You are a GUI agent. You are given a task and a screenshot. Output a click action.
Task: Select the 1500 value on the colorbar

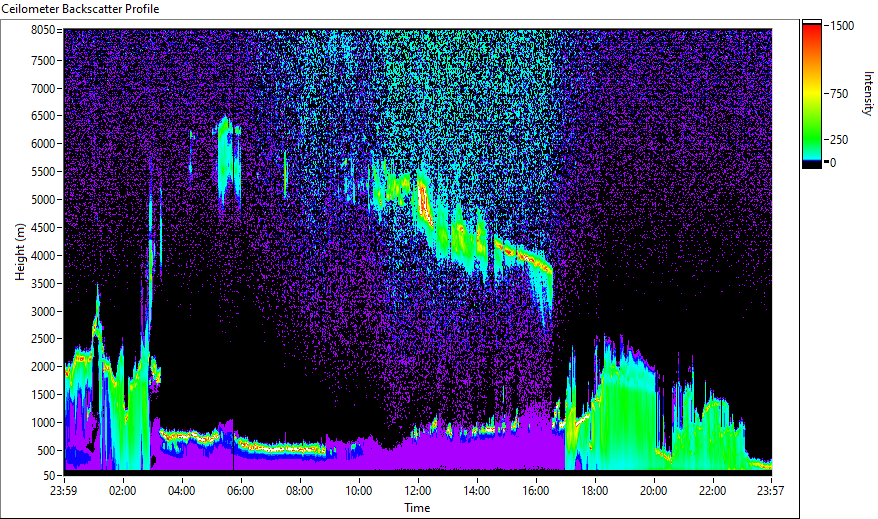tap(842, 26)
